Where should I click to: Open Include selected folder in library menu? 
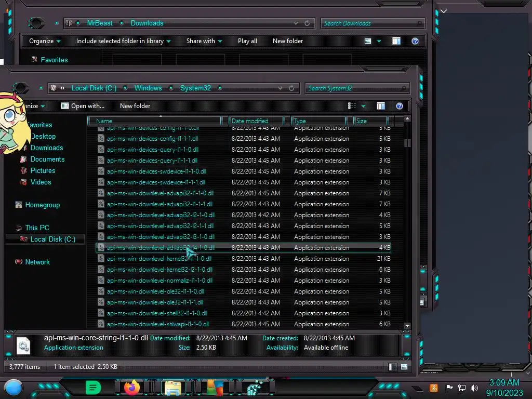(x=124, y=41)
